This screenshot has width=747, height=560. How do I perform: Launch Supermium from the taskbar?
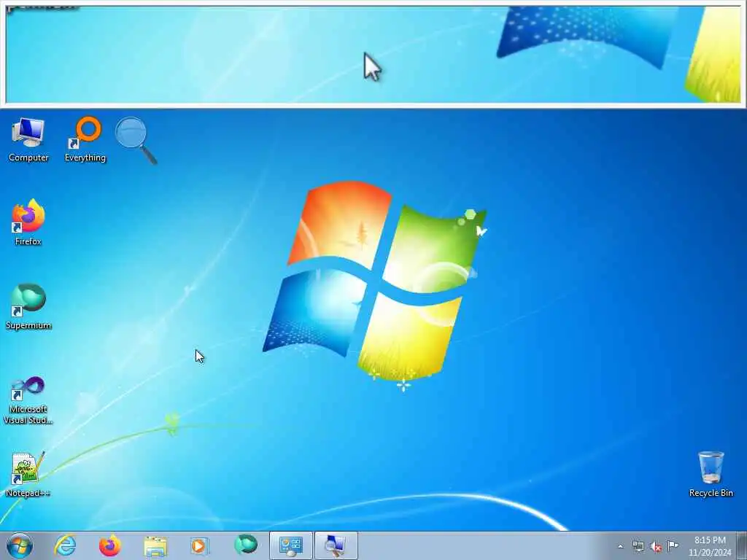(246, 545)
